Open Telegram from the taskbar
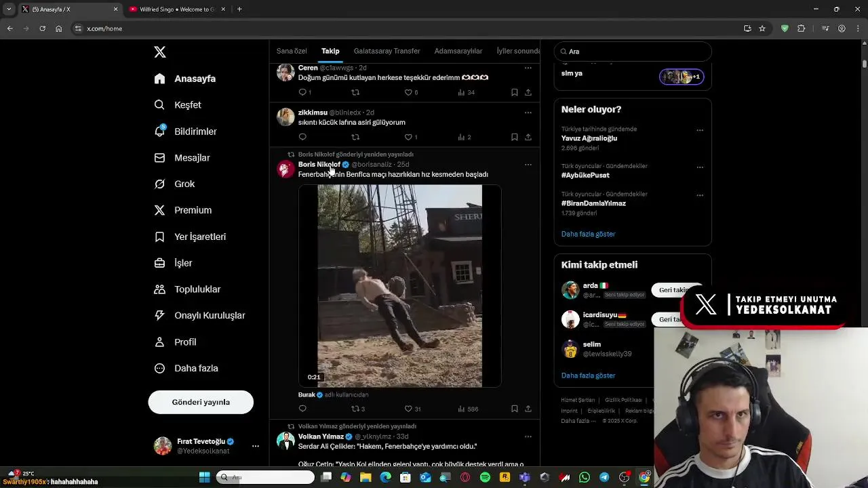The width and height of the screenshot is (868, 488). (x=604, y=477)
